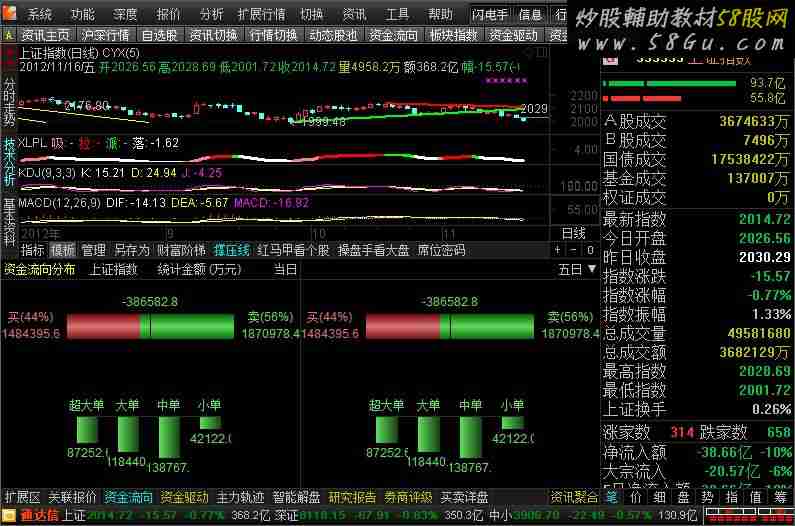Image resolution: width=795 pixels, height=526 pixels.
Task: Select the 资金驱动 toolbar tab
Action: pyautogui.click(x=513, y=36)
